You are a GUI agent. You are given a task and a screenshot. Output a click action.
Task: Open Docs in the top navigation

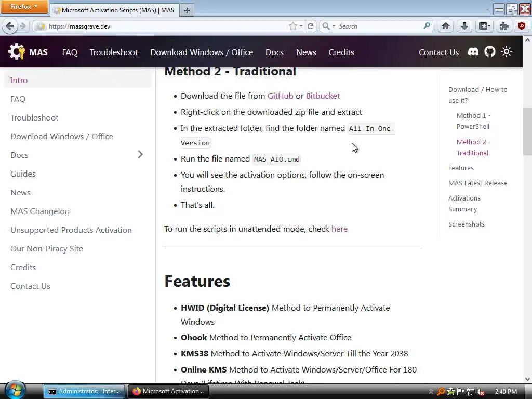coord(274,52)
